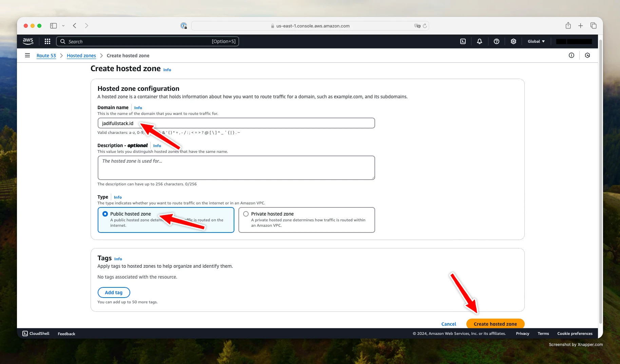Open Info link beside Create hosted zone title

[167, 70]
